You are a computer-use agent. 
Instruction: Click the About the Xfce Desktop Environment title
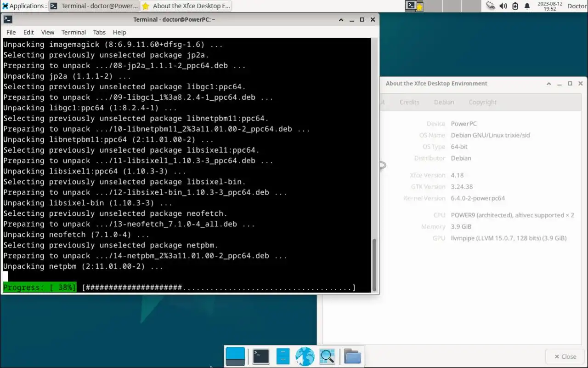tap(436, 83)
